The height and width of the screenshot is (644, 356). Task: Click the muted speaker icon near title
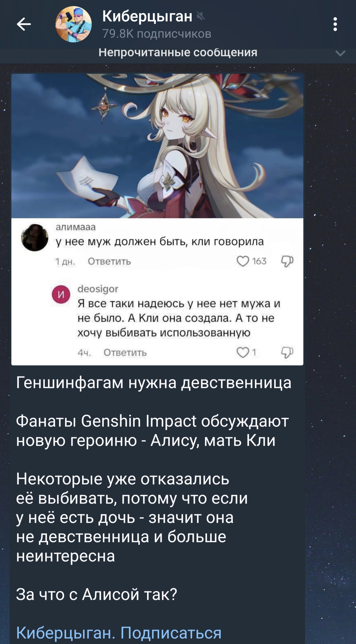[201, 16]
